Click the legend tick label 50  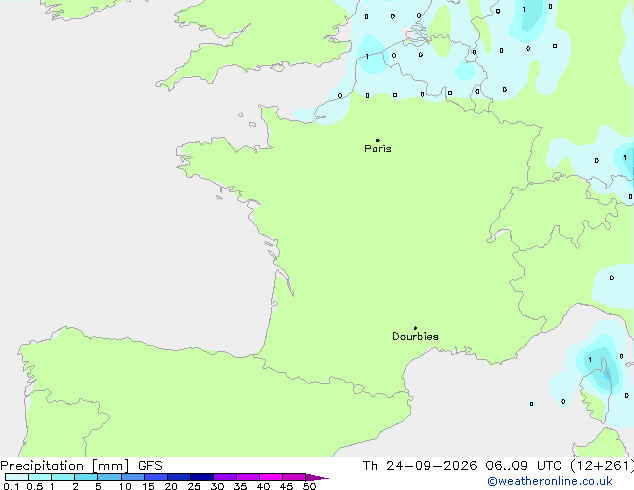pos(309,486)
